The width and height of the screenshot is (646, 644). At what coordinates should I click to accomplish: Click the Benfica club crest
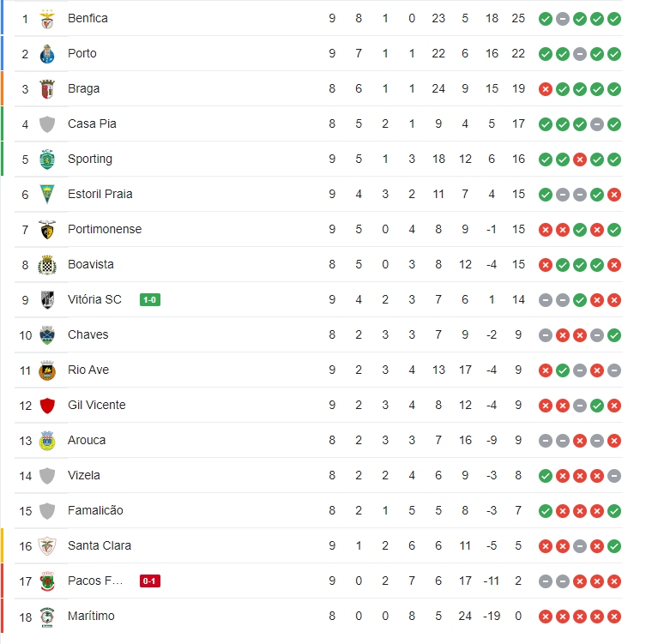click(x=47, y=18)
